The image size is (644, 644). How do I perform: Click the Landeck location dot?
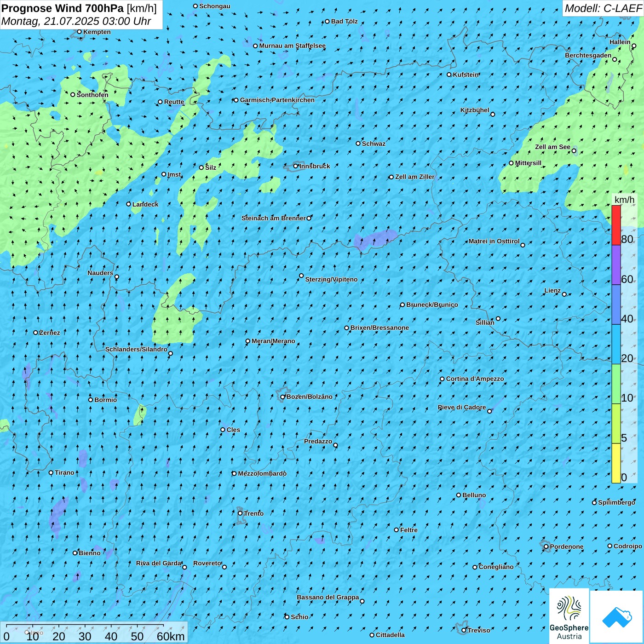[x=128, y=204]
